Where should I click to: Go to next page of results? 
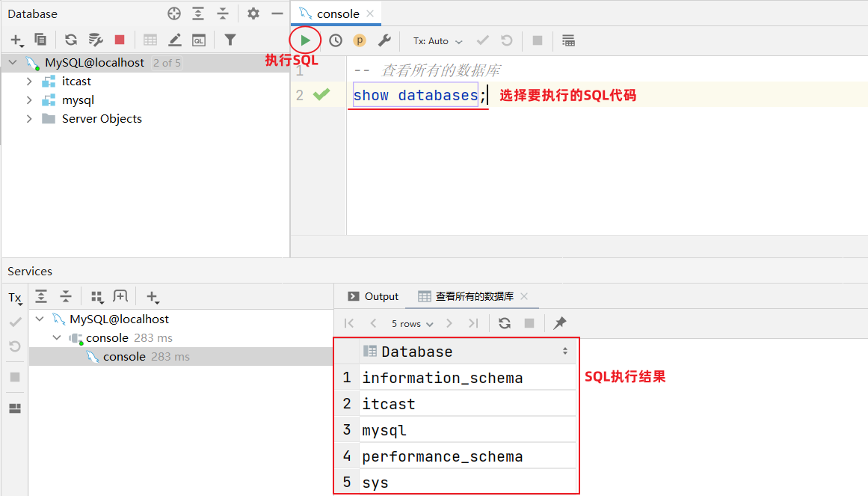(449, 323)
